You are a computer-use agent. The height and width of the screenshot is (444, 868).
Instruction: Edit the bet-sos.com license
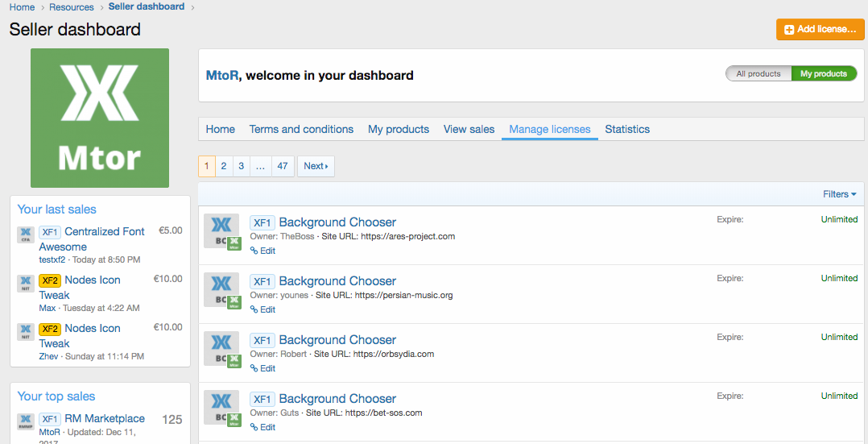pyautogui.click(x=263, y=427)
